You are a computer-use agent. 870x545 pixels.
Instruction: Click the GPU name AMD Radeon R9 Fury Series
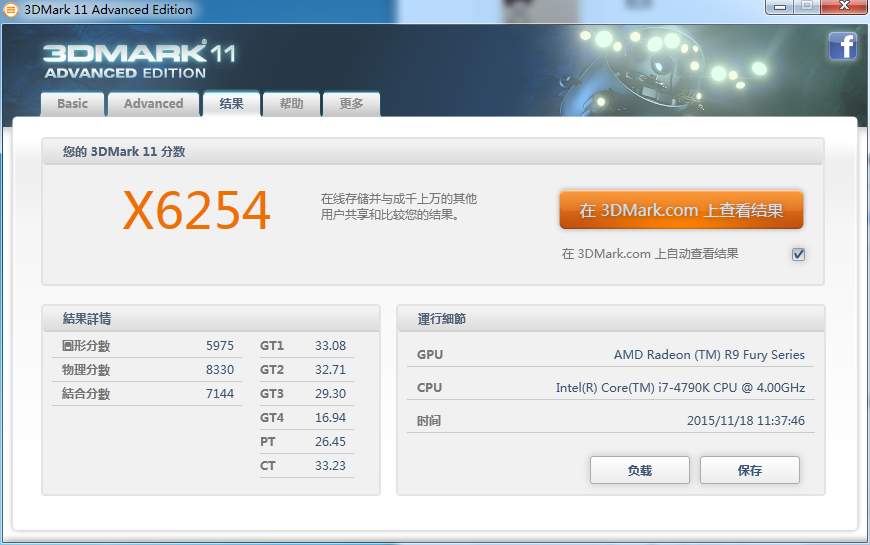(709, 355)
